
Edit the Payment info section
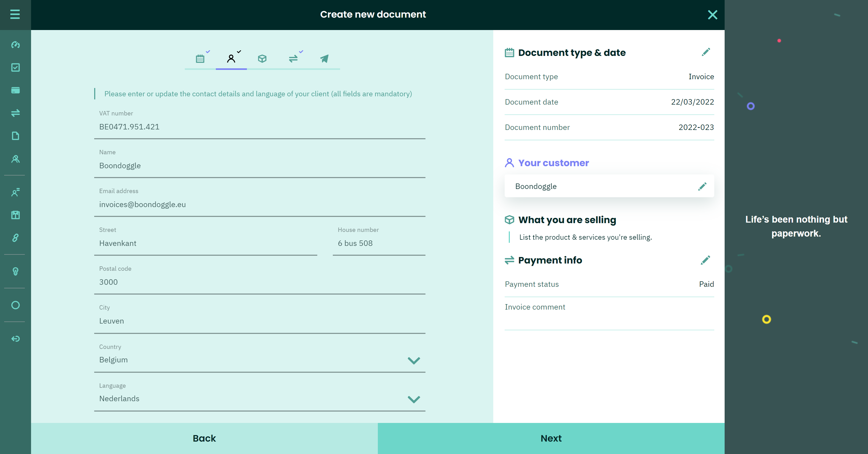[705, 260]
